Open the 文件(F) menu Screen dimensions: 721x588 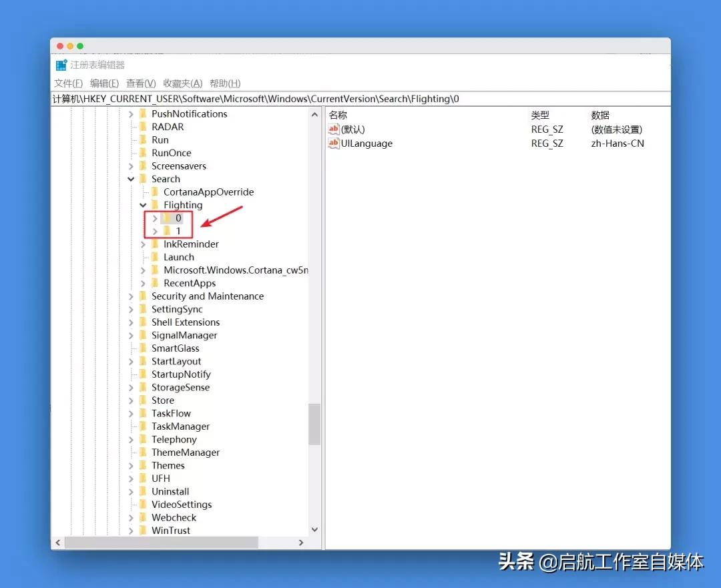[67, 83]
